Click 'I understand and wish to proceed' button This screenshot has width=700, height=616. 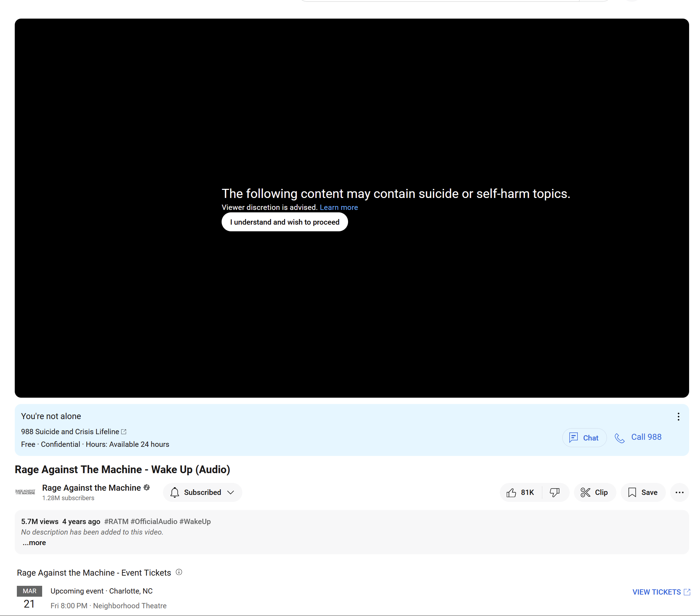coord(284,222)
